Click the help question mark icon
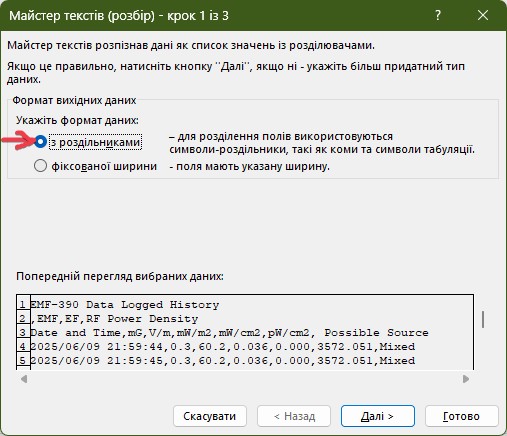This screenshot has width=507, height=436. tap(438, 15)
